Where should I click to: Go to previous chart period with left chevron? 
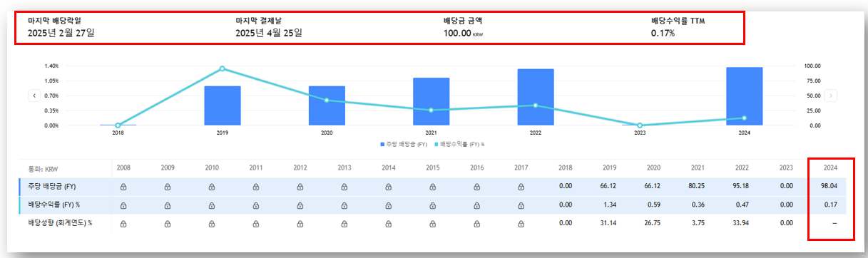pos(34,95)
